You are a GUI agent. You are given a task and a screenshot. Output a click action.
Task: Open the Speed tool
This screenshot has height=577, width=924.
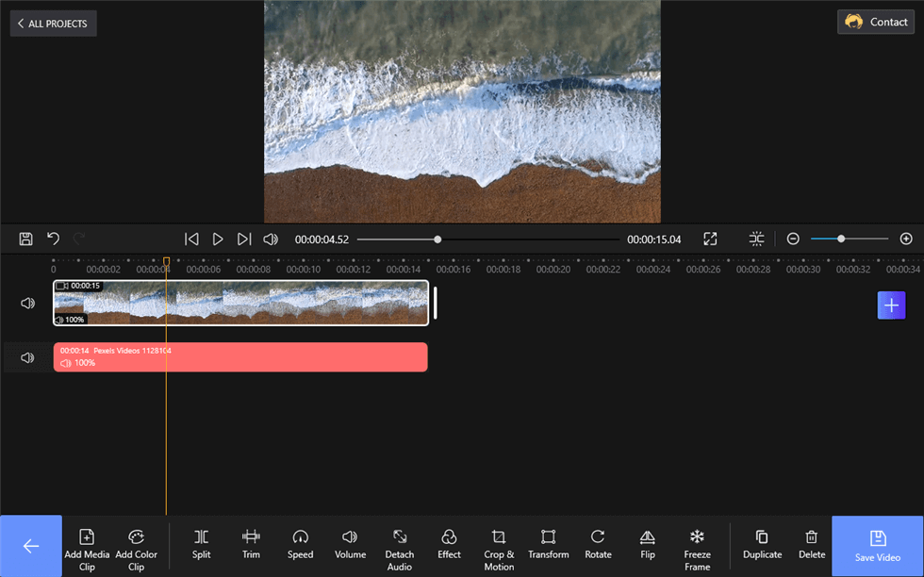point(301,544)
